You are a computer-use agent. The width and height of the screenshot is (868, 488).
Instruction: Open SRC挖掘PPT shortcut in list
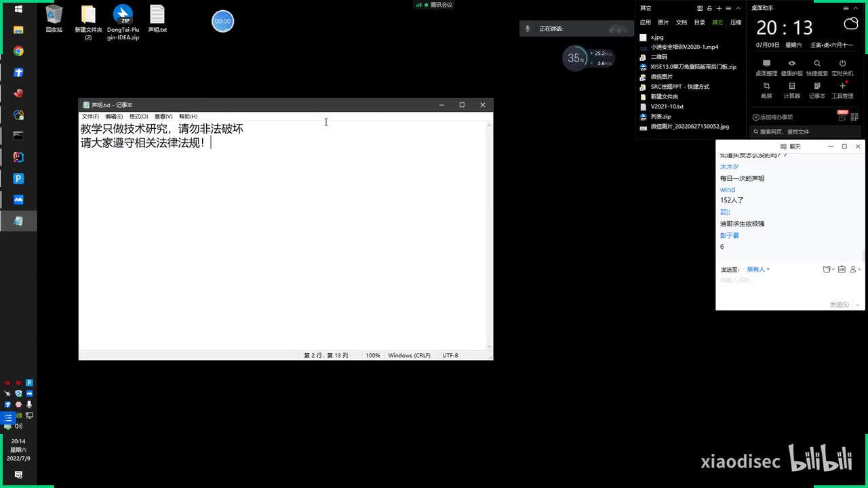coord(675,87)
